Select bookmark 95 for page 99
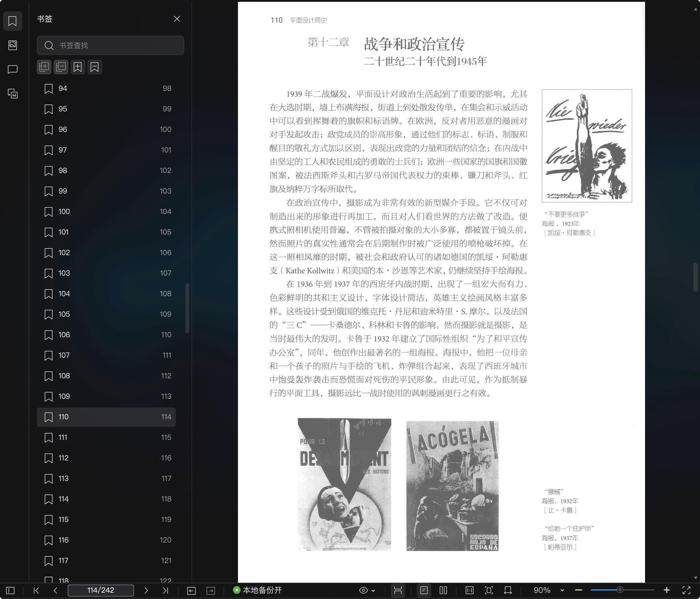Image resolution: width=700 pixels, height=599 pixels. tap(106, 109)
